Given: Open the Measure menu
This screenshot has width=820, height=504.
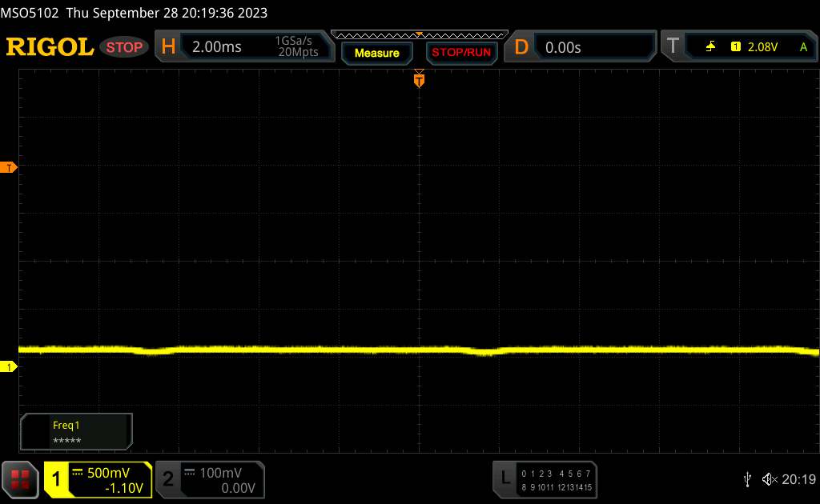Looking at the screenshot, I should tap(376, 53).
